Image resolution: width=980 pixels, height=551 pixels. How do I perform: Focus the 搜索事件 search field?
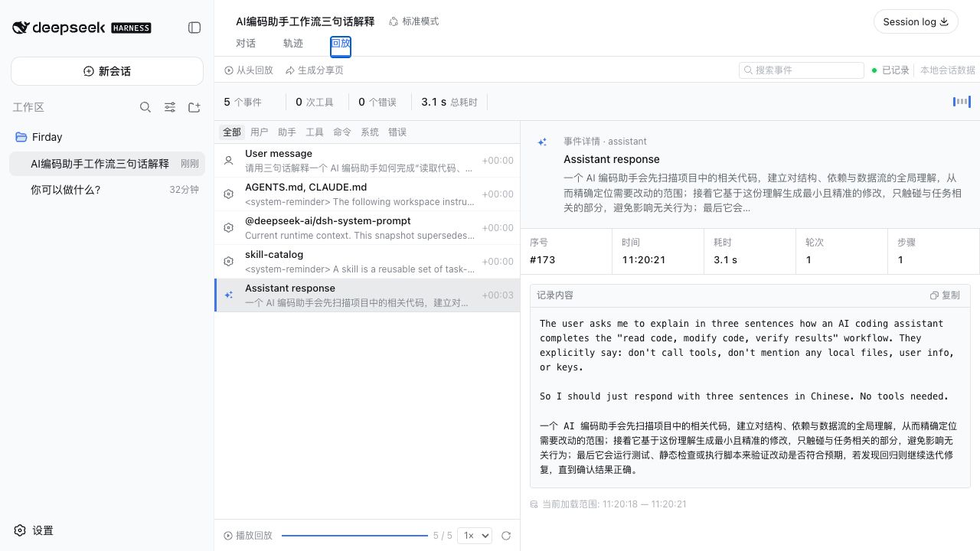tap(802, 70)
